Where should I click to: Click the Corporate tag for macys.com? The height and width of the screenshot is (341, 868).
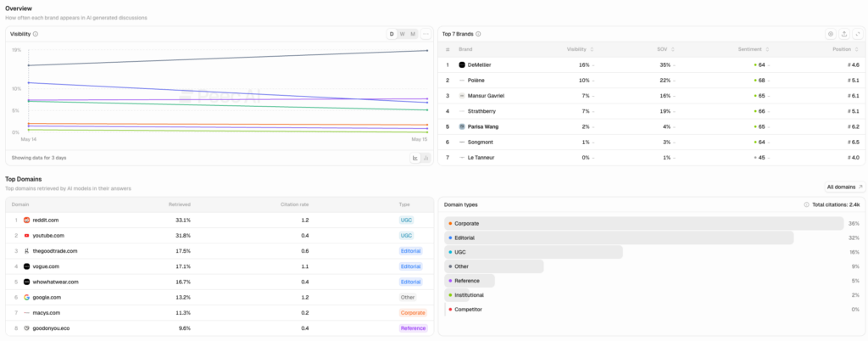413,313
